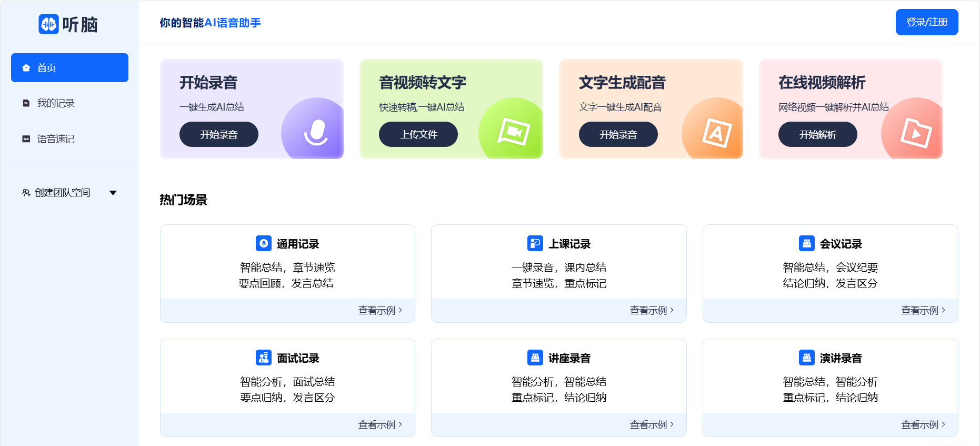The image size is (980, 446).
Task: Click the 会议记录 calendar icon
Action: click(x=807, y=243)
